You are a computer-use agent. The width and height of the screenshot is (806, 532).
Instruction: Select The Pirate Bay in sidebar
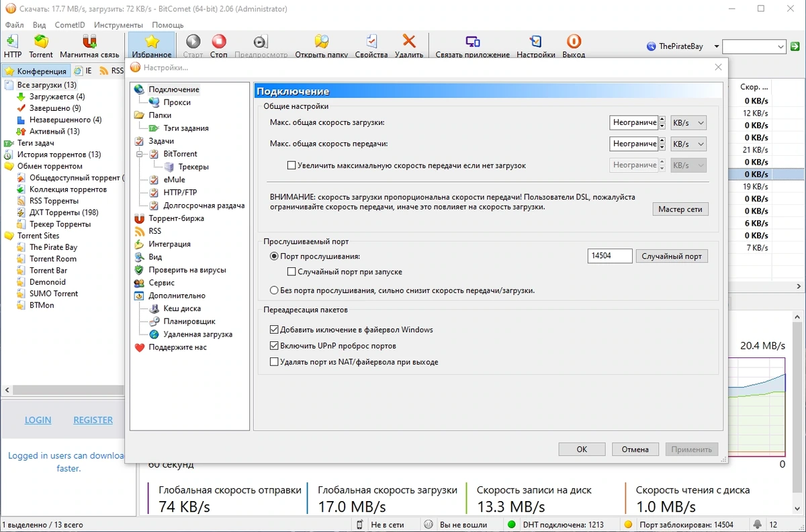(53, 247)
